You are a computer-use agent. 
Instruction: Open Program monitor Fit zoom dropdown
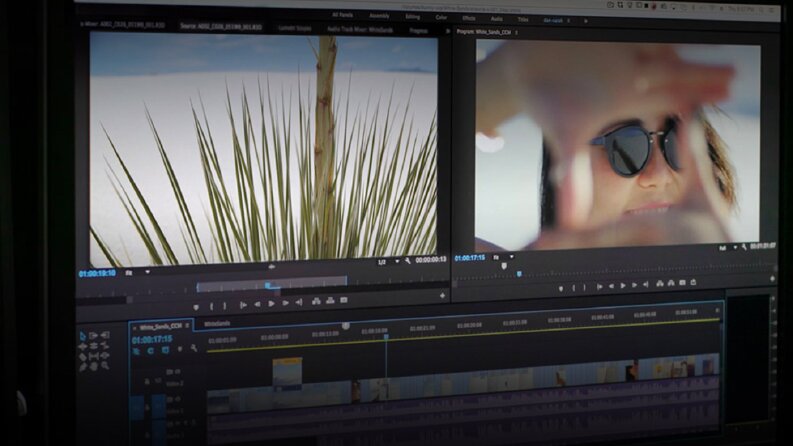503,257
